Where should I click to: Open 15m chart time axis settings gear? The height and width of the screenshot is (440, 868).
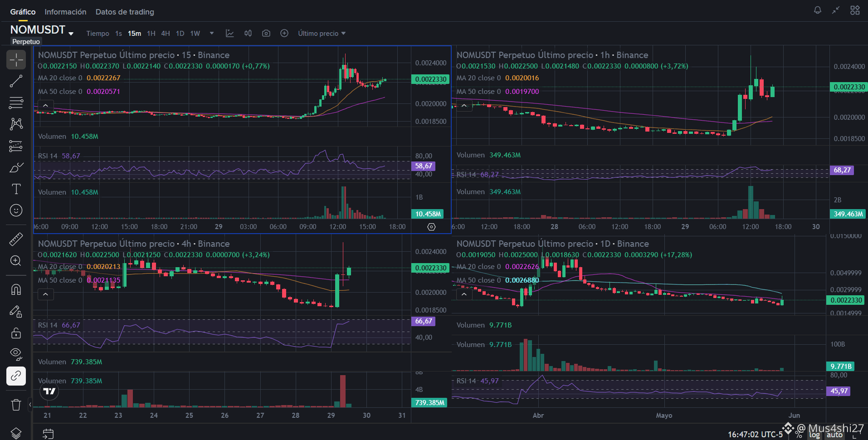tap(431, 227)
